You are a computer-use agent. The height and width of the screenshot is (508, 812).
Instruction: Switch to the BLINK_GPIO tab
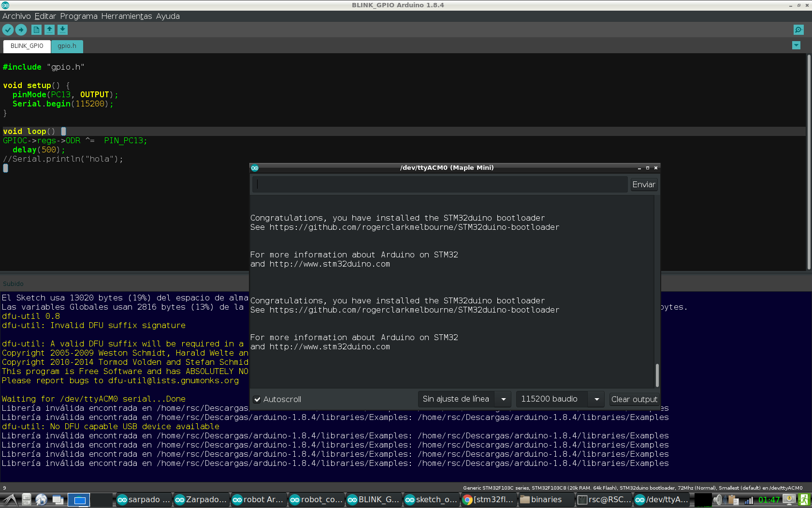coord(27,46)
